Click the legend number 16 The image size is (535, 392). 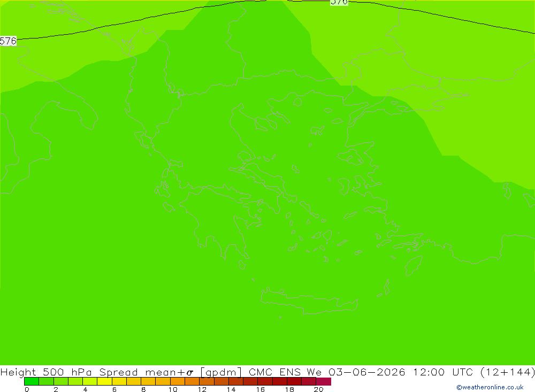click(x=261, y=389)
